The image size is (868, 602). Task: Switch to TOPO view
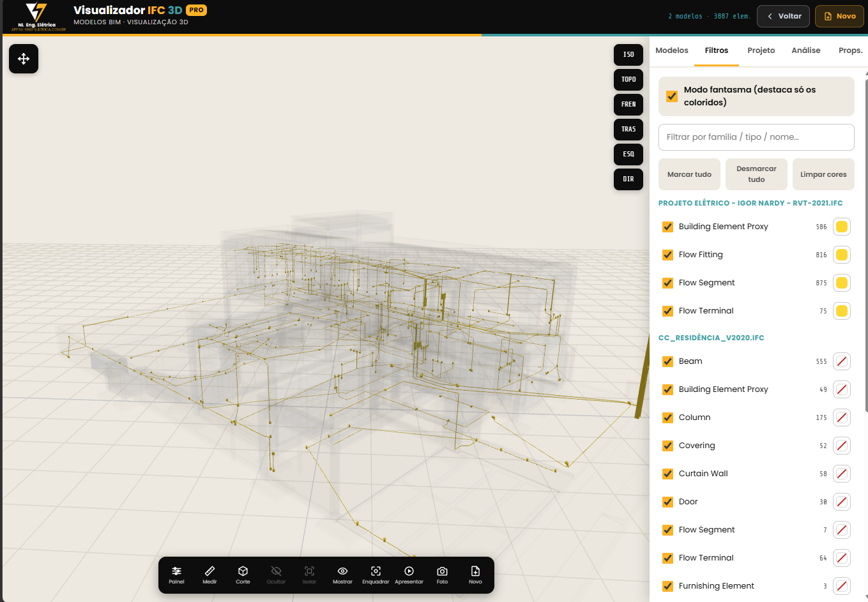[x=628, y=79]
